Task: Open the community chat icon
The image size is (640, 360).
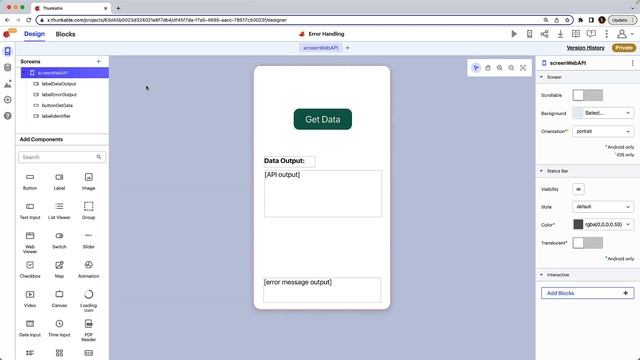Action: click(x=591, y=34)
